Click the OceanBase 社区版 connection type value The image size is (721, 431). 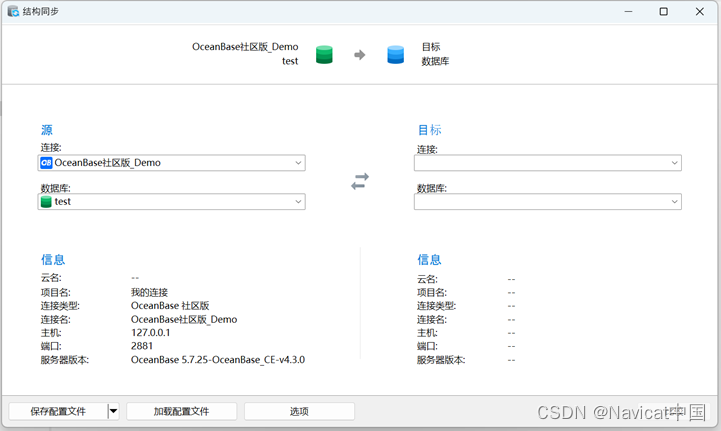tap(170, 306)
